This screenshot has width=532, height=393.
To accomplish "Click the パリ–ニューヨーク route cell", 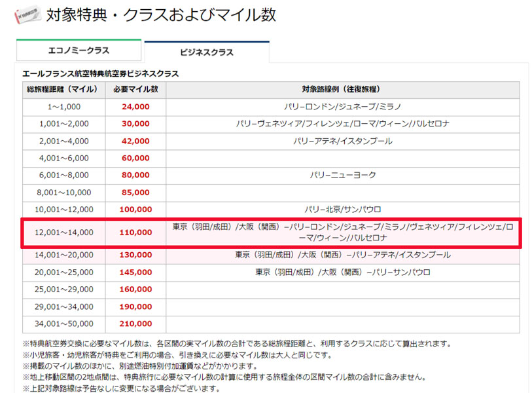I will coord(343,176).
